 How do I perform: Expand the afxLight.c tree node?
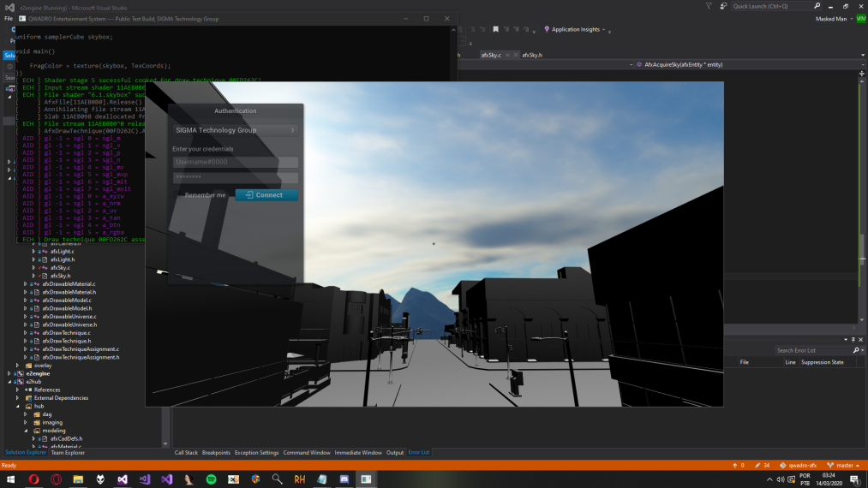pos(33,251)
